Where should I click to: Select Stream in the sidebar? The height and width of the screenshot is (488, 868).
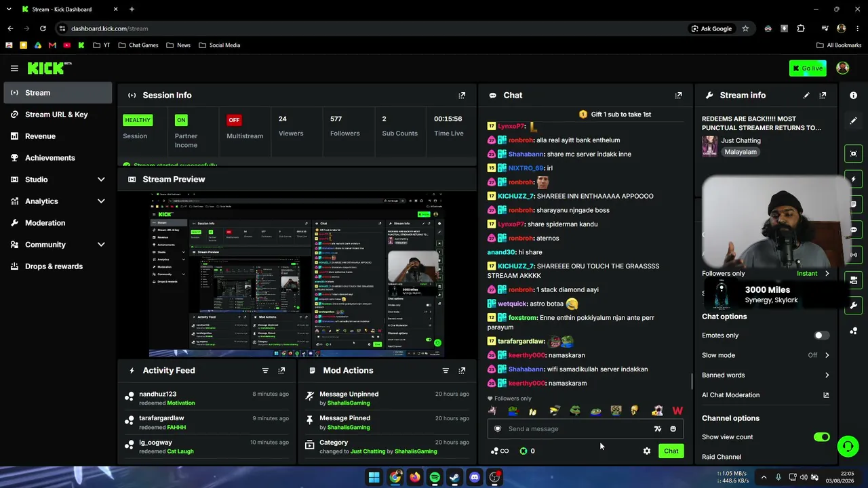click(58, 93)
